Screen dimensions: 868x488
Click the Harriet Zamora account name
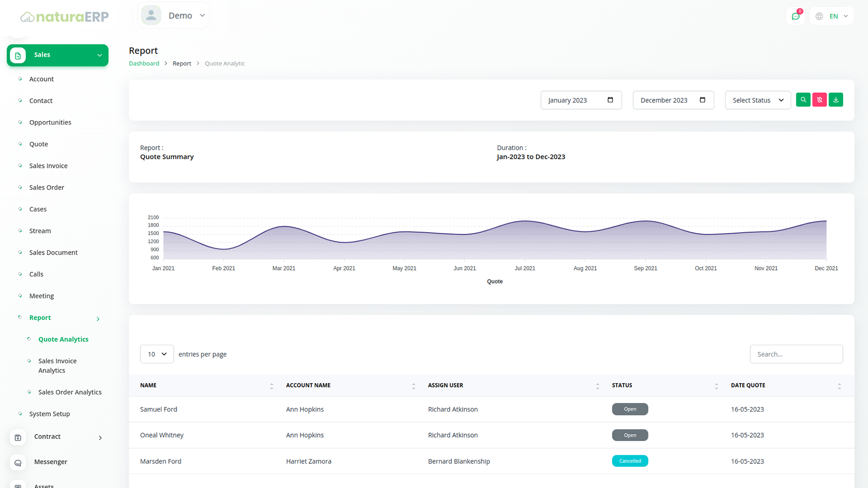[x=309, y=461]
